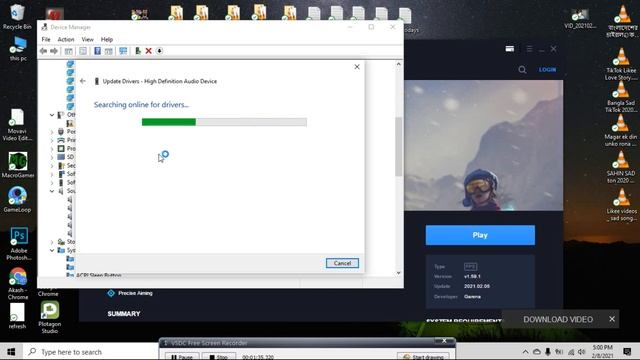Select the 'SAHIN SAD ton 2020' VLC file
640x360 pixels.
pyautogui.click(x=621, y=167)
